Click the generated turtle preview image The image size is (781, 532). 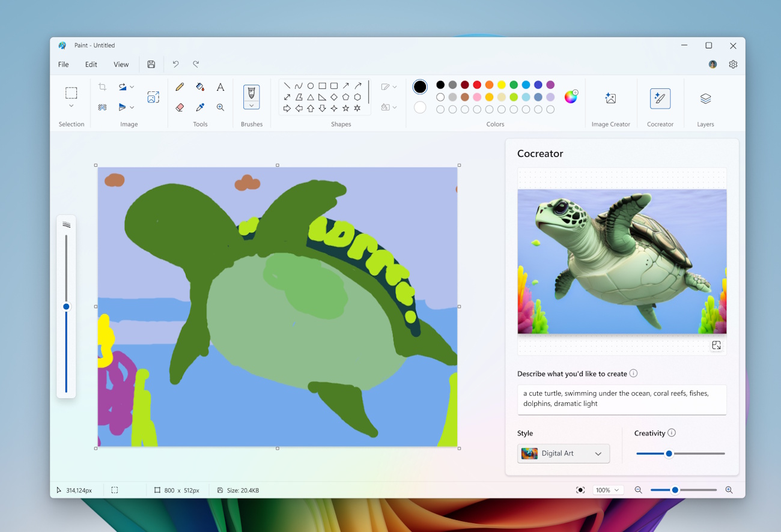[622, 261]
